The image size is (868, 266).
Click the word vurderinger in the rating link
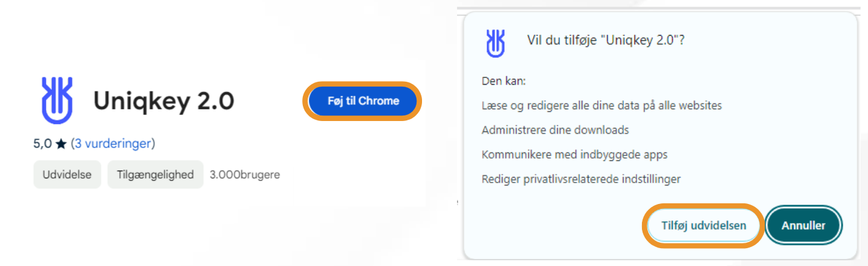click(118, 144)
